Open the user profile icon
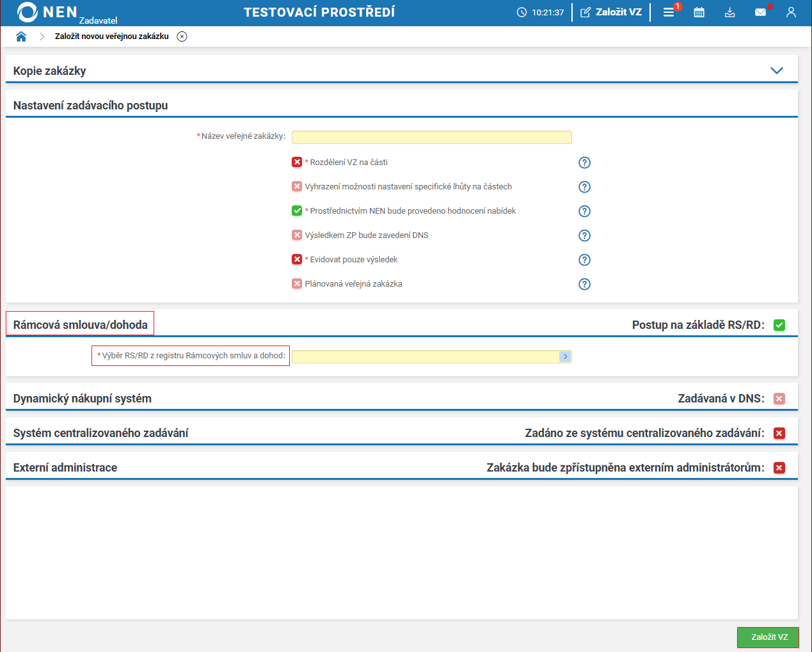This screenshot has width=812, height=652. pos(791,12)
